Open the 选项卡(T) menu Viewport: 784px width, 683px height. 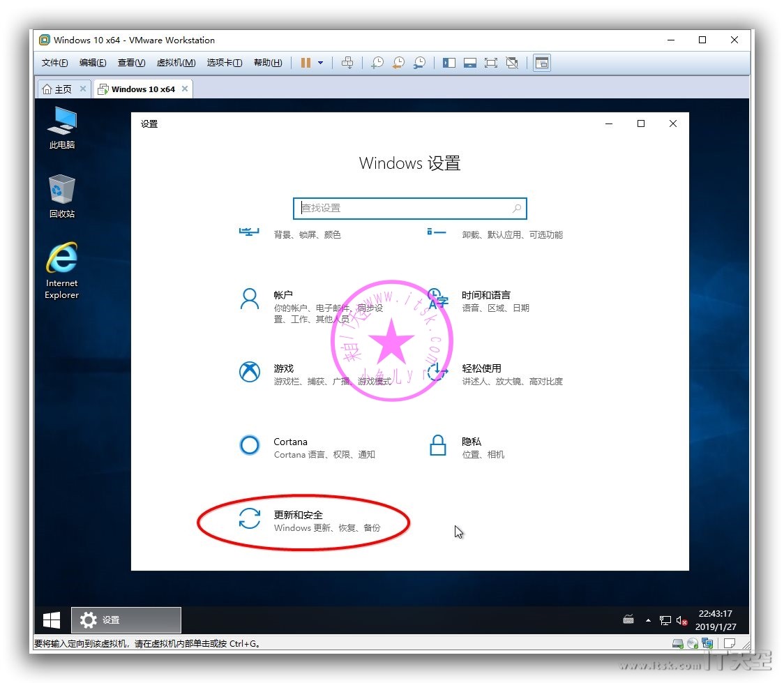(225, 63)
